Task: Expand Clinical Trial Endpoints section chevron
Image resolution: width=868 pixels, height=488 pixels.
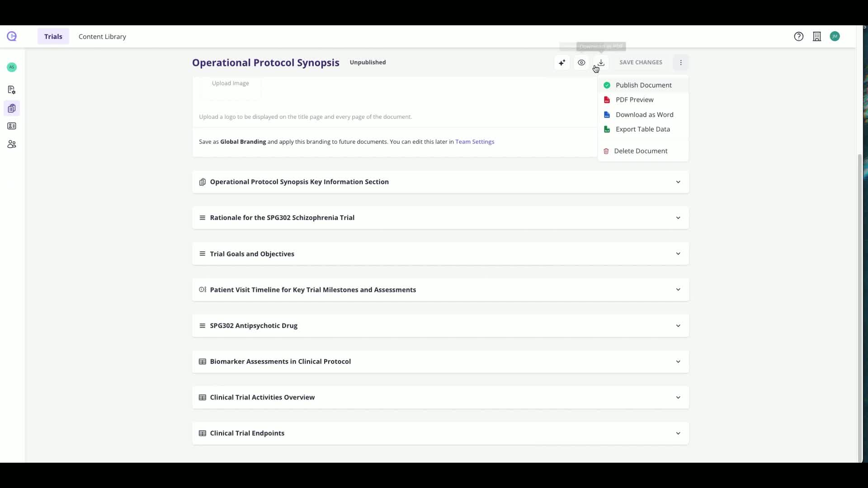Action: [x=678, y=433]
